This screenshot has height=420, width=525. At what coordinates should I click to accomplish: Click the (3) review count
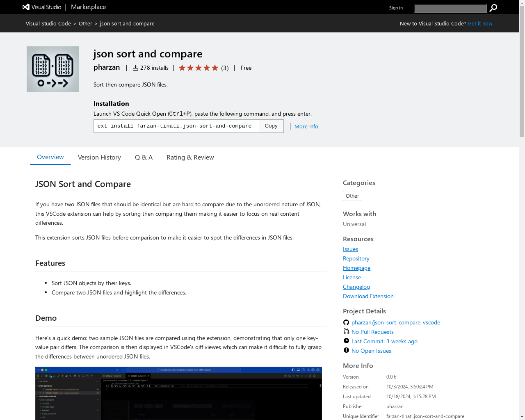225,68
